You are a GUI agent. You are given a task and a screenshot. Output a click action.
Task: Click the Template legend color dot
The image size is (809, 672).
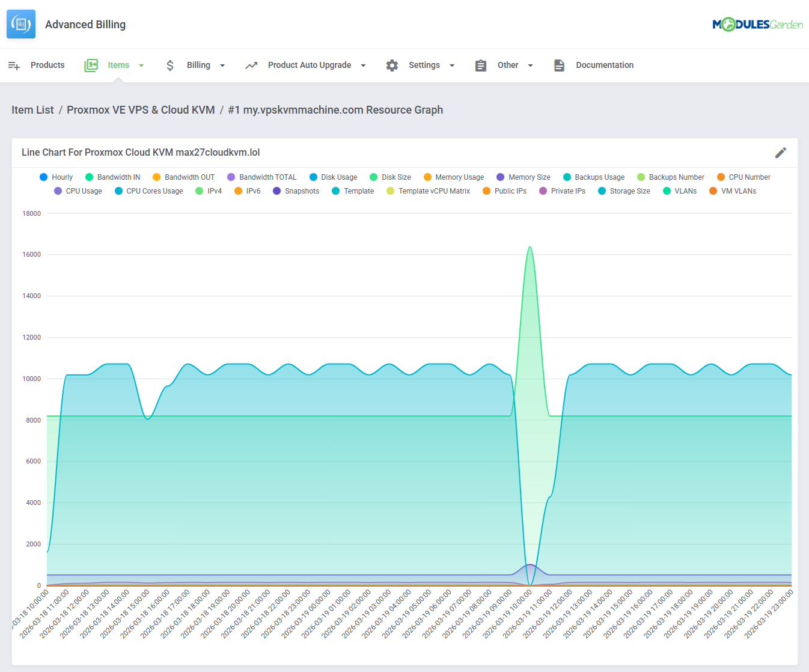coord(336,191)
